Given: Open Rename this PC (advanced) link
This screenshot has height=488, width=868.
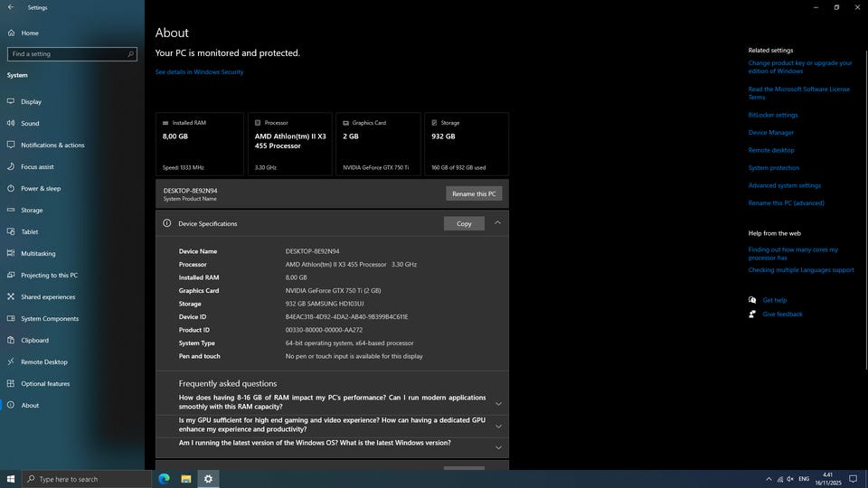Looking at the screenshot, I should [x=786, y=203].
